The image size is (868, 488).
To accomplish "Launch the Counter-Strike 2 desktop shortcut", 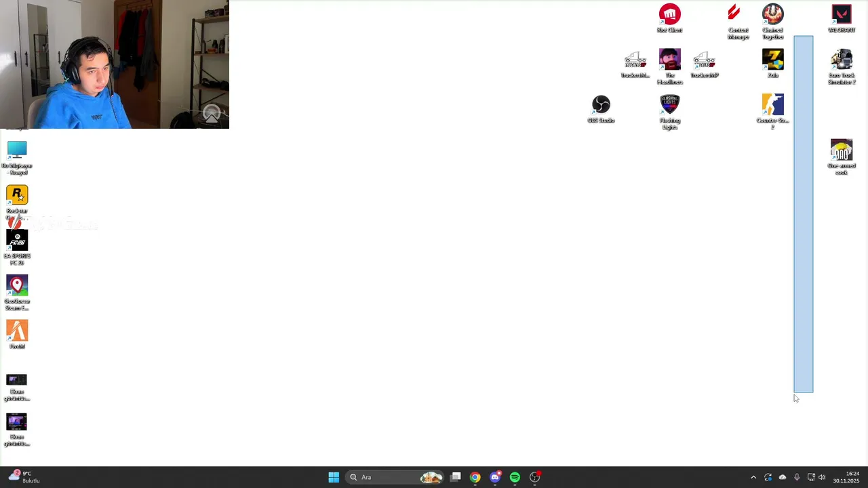I will point(772,112).
